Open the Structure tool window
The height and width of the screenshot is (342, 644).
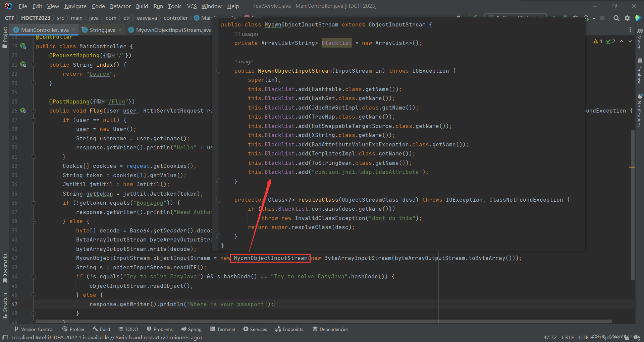coord(5,305)
